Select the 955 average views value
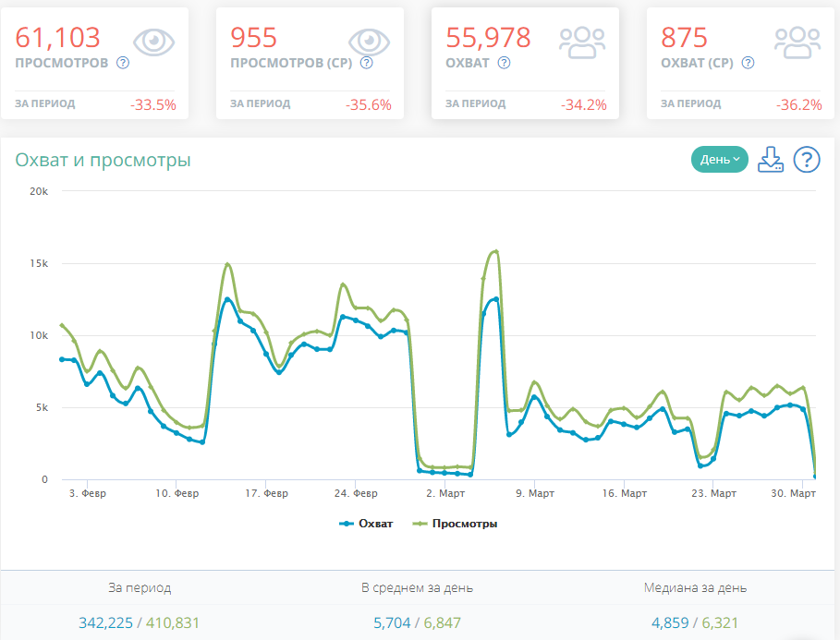This screenshot has height=640, width=840. pyautogui.click(x=253, y=38)
